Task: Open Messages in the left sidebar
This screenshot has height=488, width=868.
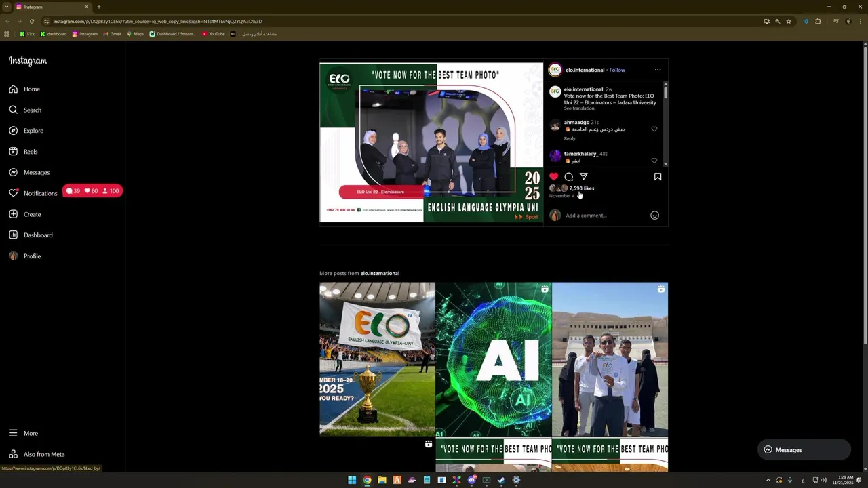Action: pos(29,172)
